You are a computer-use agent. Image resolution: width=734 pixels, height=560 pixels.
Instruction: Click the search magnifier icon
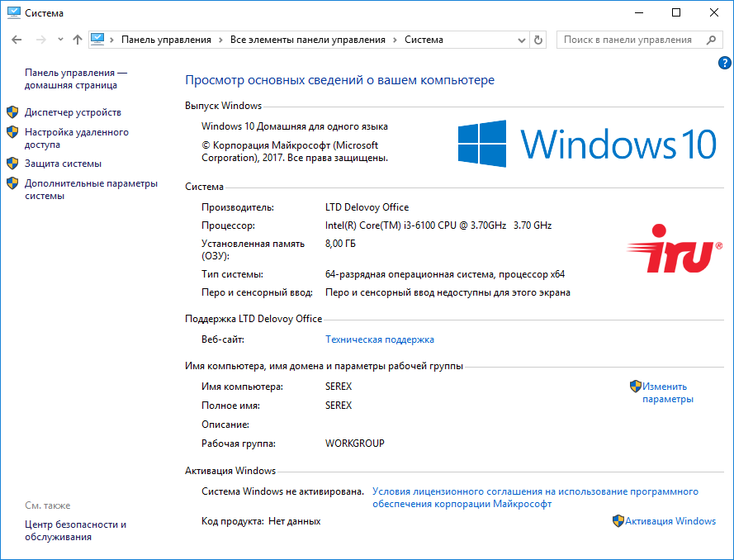tap(711, 40)
